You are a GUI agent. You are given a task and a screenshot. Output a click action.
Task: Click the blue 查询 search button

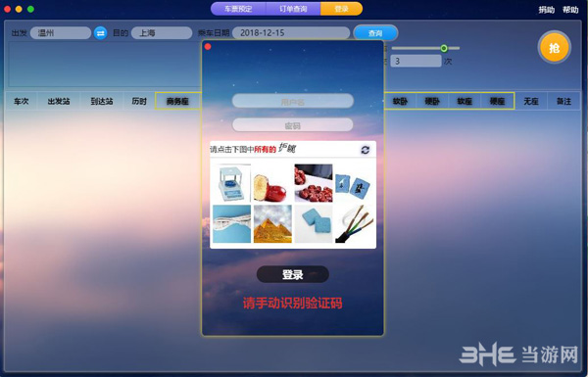coord(375,33)
